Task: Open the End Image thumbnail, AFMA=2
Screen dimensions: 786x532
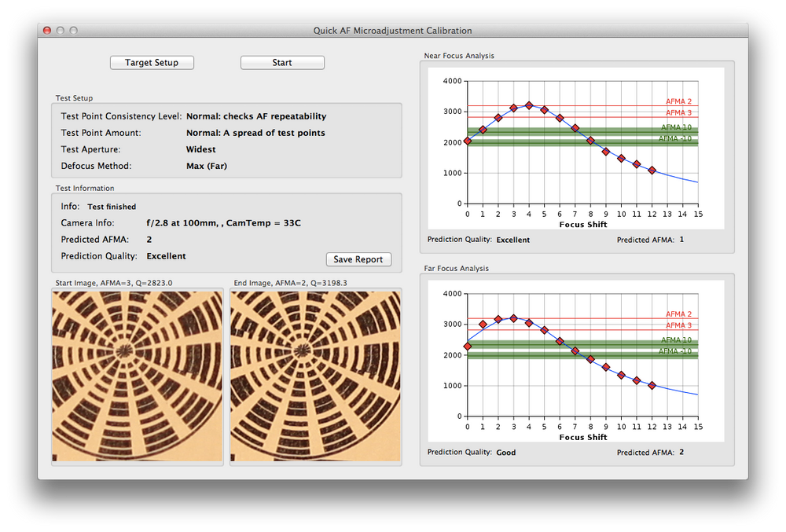Action: click(315, 376)
